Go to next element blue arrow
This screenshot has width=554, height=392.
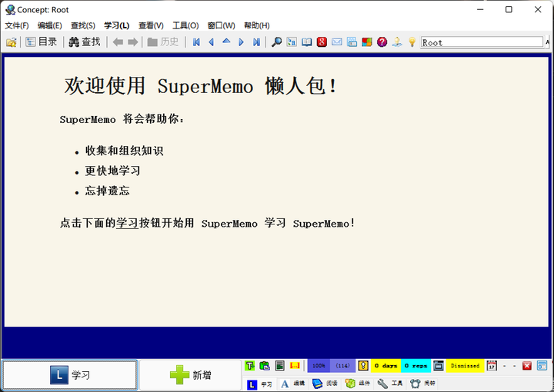click(x=242, y=42)
